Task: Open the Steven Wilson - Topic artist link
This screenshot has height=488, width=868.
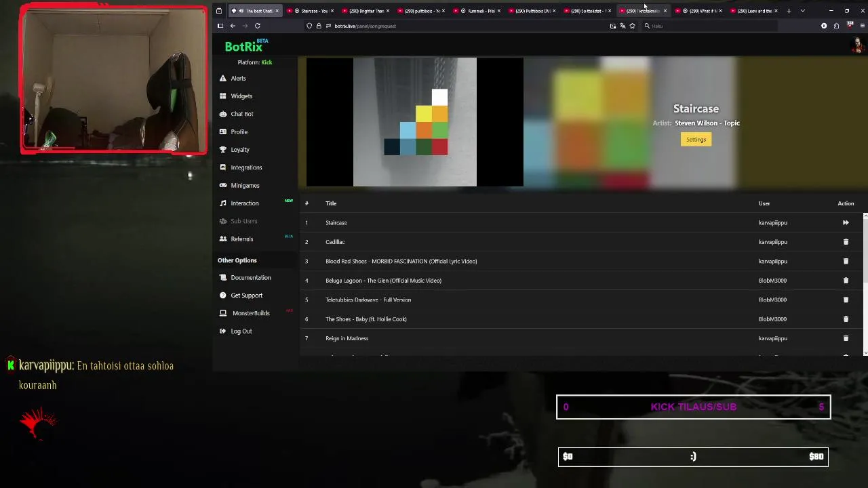Action: click(707, 123)
